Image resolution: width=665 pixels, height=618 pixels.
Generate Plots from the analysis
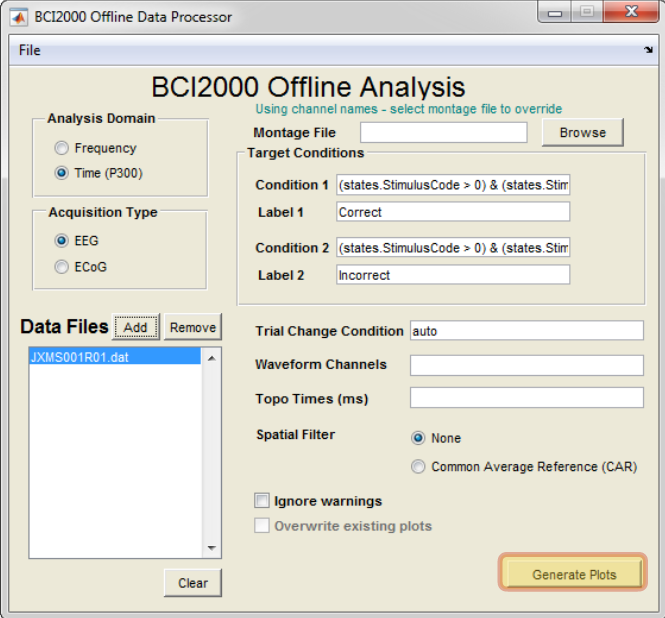pyautogui.click(x=573, y=572)
